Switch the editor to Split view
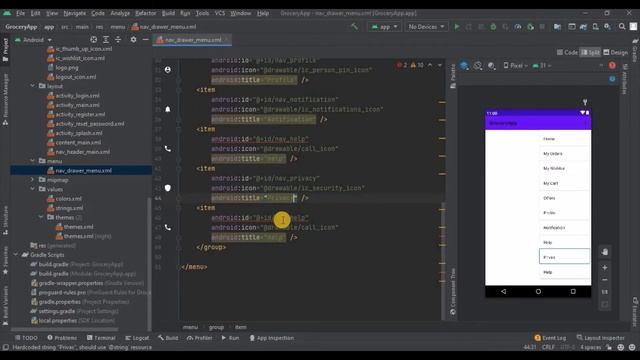 tap(591, 52)
